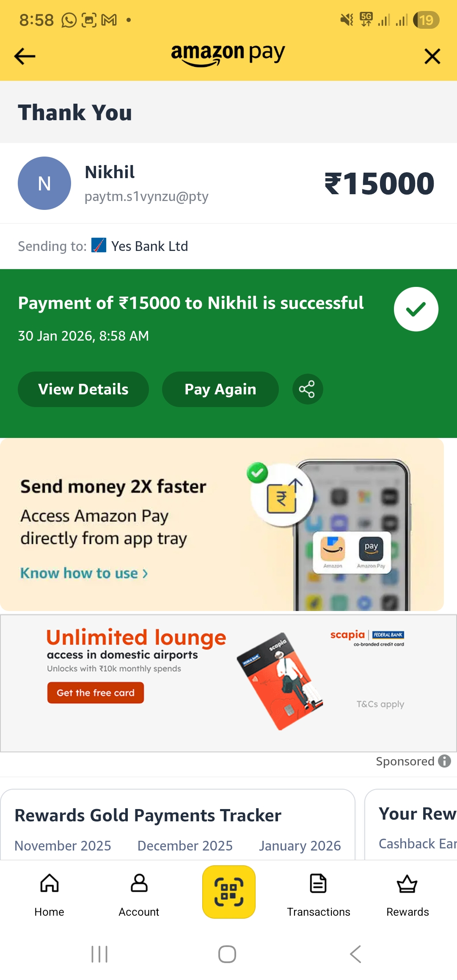457x980 pixels.
Task: Open the Know how to use link
Action: (84, 573)
